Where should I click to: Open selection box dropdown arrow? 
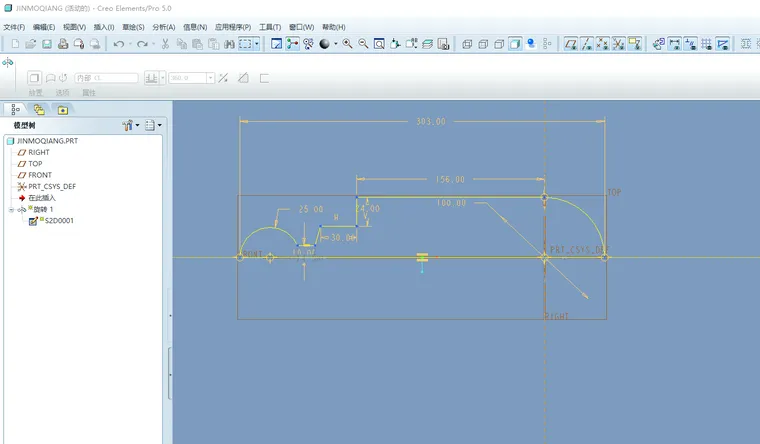tap(257, 44)
